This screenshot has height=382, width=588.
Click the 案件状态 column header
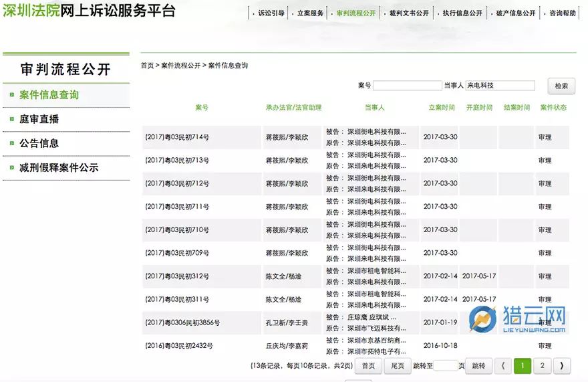tap(553, 108)
